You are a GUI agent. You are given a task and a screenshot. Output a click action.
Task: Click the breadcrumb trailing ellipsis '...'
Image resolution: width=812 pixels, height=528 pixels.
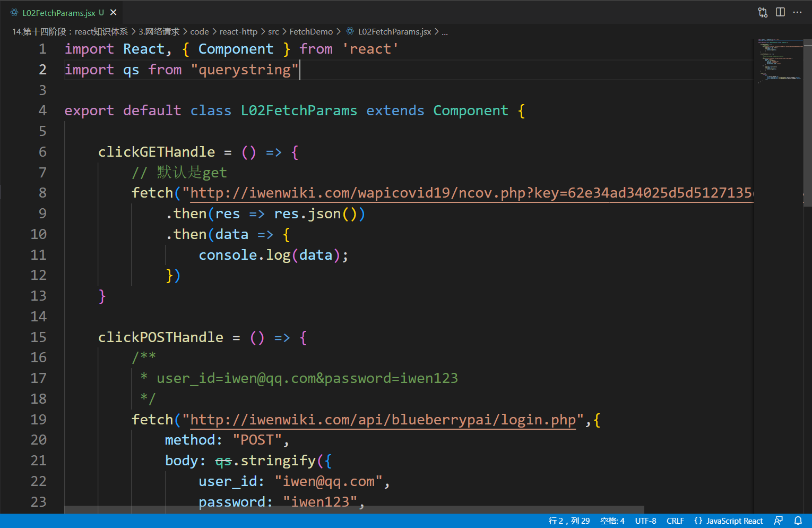coord(445,32)
